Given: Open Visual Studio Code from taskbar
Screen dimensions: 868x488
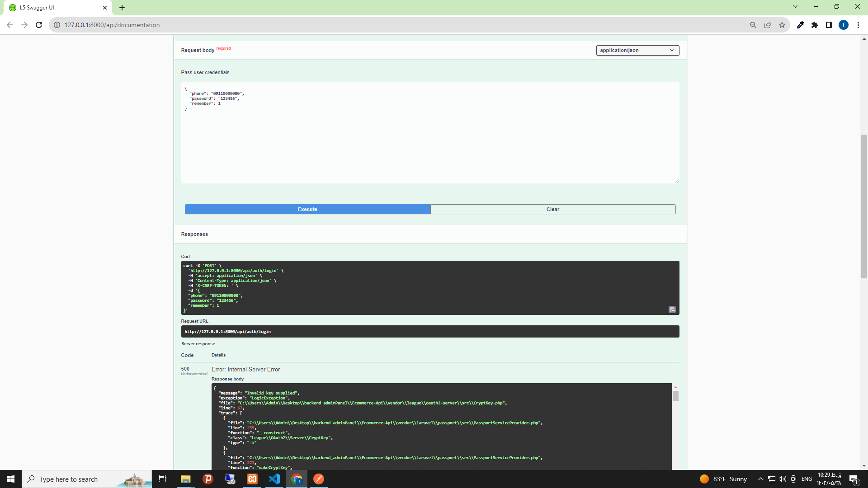Looking at the screenshot, I should (x=274, y=479).
